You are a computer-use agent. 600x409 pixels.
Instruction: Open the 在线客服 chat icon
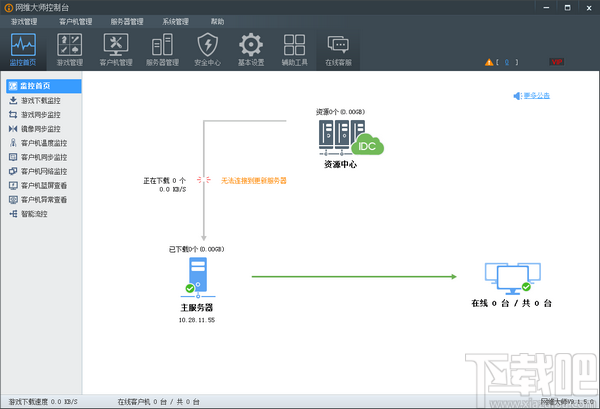point(338,50)
